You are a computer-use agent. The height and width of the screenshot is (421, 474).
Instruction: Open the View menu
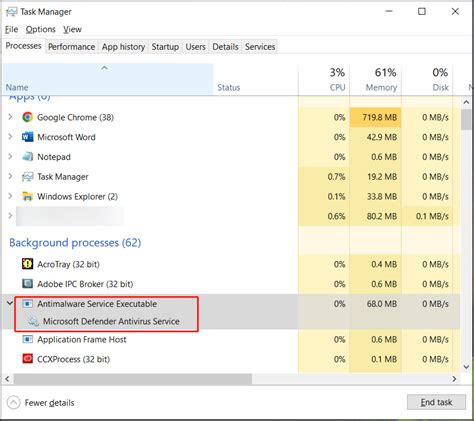pos(72,29)
